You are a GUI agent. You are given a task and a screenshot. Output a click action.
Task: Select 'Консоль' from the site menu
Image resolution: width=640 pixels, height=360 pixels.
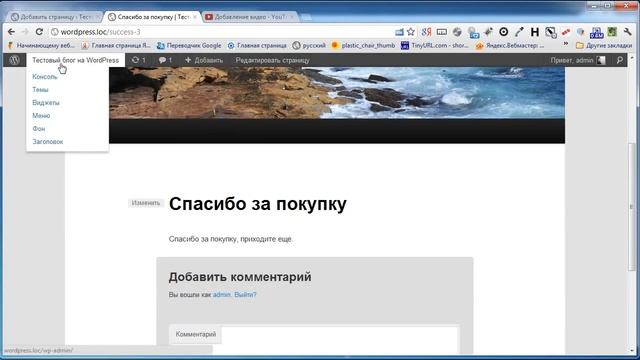coord(44,76)
